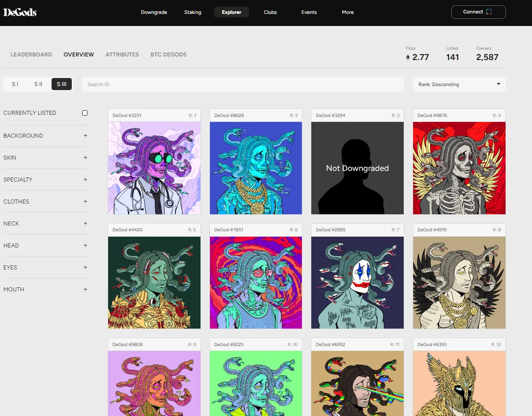This screenshot has height=416, width=532.
Task: Click the Owners count 2,587
Action: tap(487, 57)
